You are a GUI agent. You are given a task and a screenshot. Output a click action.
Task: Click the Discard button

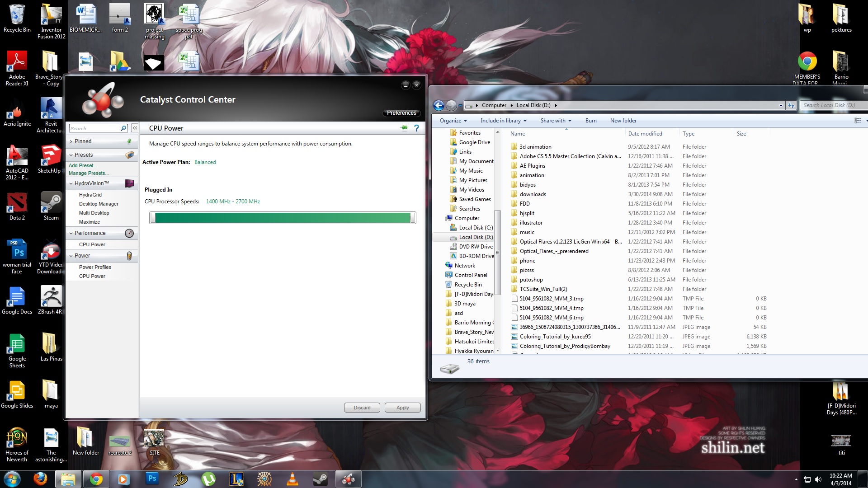pyautogui.click(x=362, y=408)
